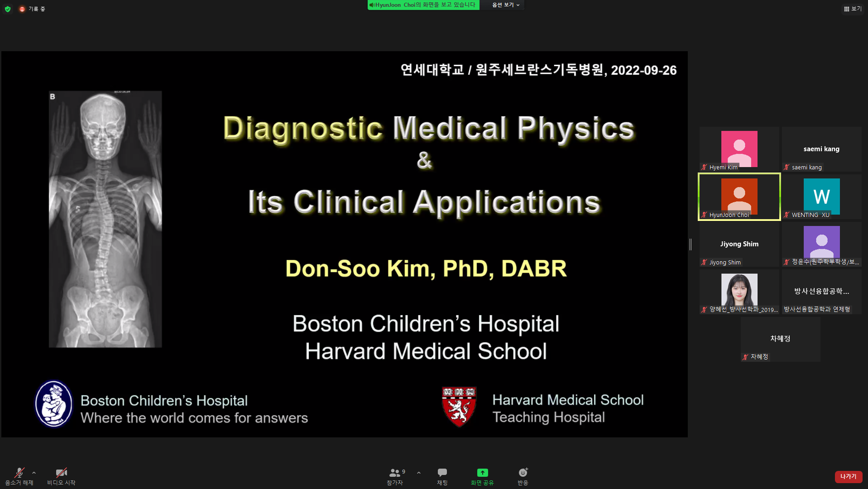This screenshot has height=489, width=868.
Task: Select 방사선융합공학과 연제형 participant tile
Action: 821,292
